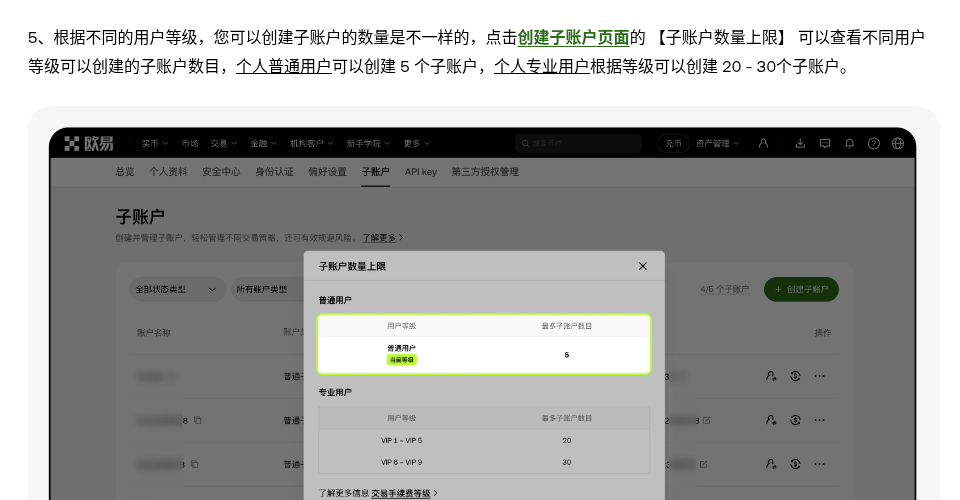Image resolution: width=960 pixels, height=500 pixels.
Task: Focus the coin search field
Action: 578,143
